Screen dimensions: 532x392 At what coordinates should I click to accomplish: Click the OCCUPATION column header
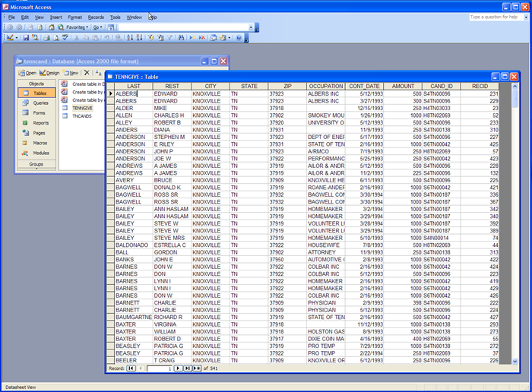point(326,86)
